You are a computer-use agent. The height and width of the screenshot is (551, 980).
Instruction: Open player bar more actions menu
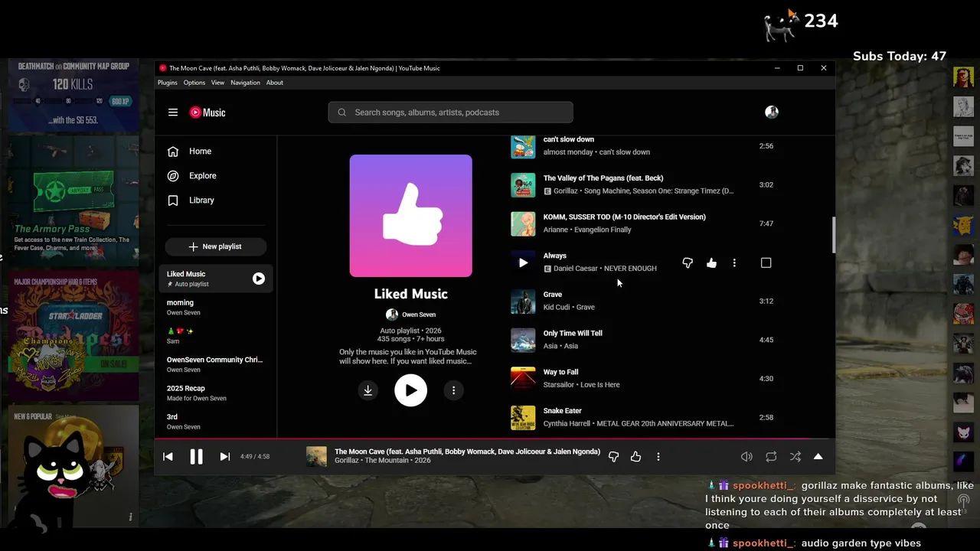tap(658, 457)
